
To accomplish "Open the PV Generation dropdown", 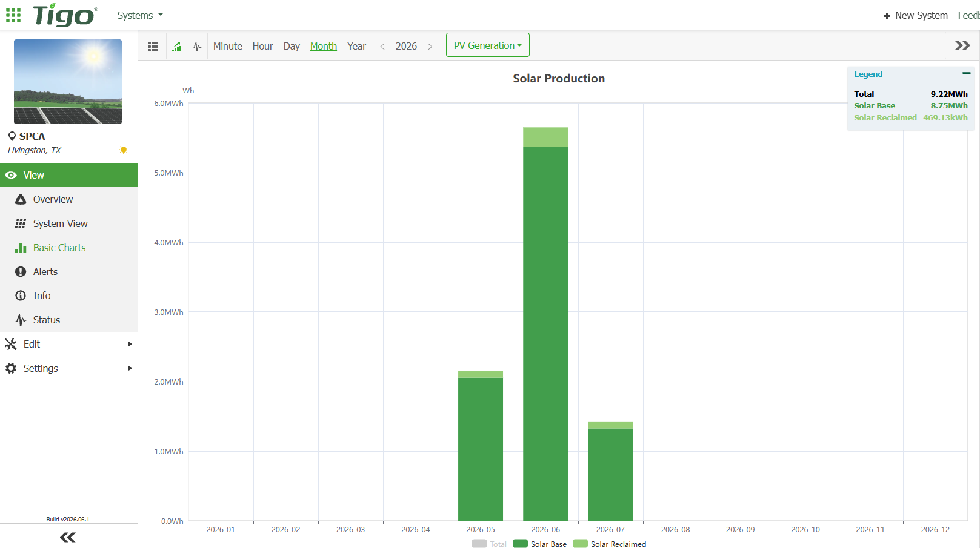I will [x=488, y=45].
